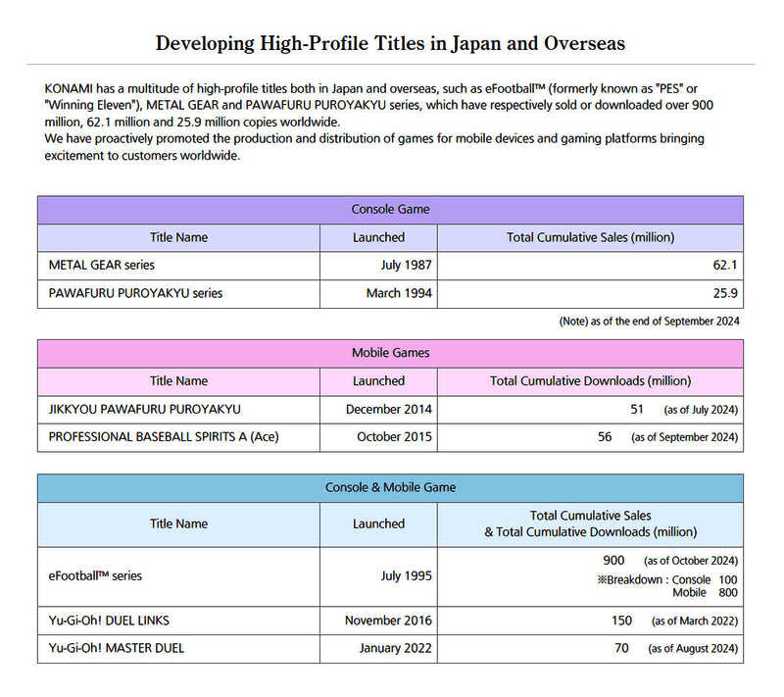Click the page heading about High-Profile Titles
784x697 pixels.
tap(390, 43)
